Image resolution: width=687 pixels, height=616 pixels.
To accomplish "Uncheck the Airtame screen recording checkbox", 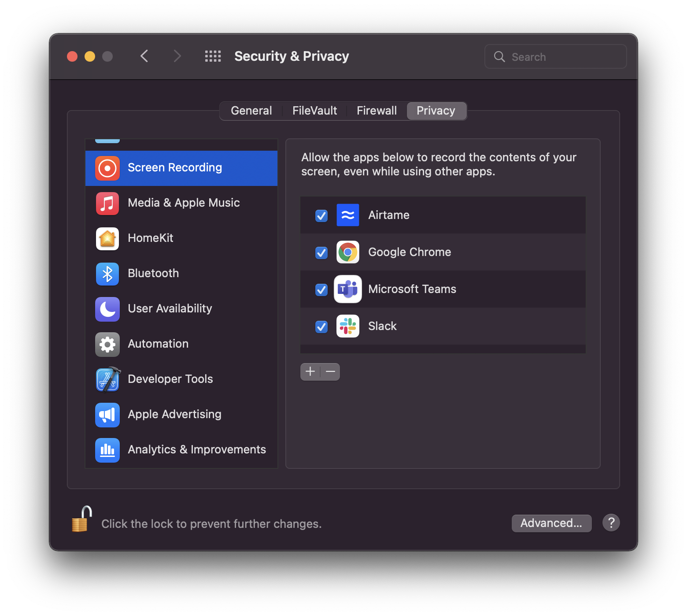I will point(321,215).
